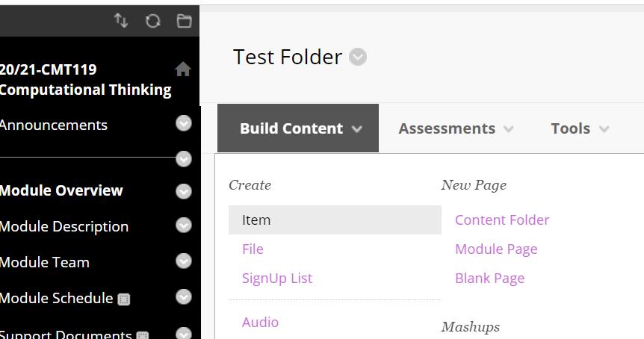The height and width of the screenshot is (339, 644).
Task: Expand options chevron next to Module Team
Action: coord(184,261)
